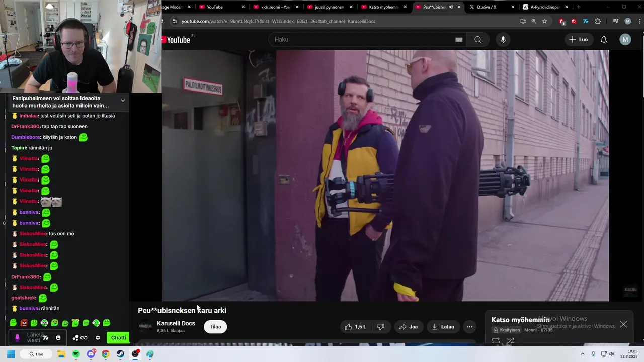The width and height of the screenshot is (644, 362).
Task: Click the taskbar search box Hae
Action: tap(36, 354)
